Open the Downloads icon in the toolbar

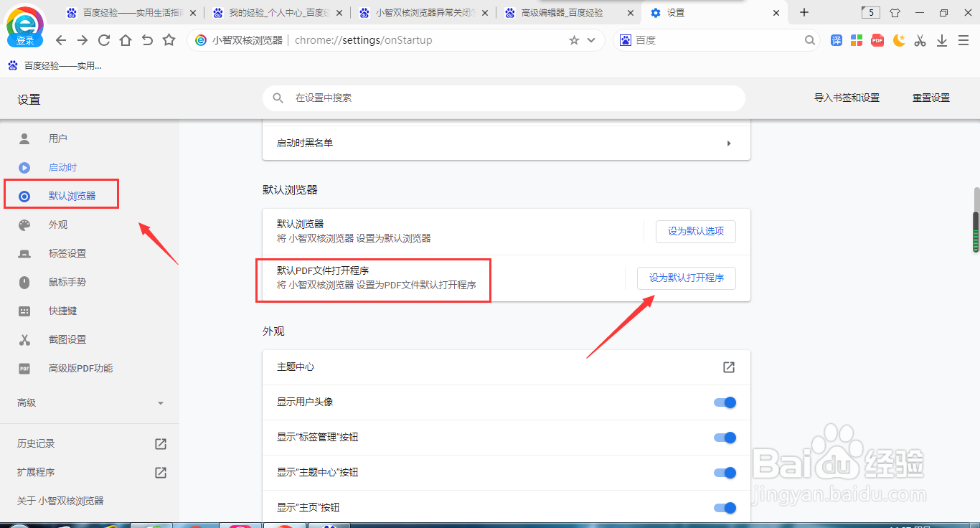941,40
